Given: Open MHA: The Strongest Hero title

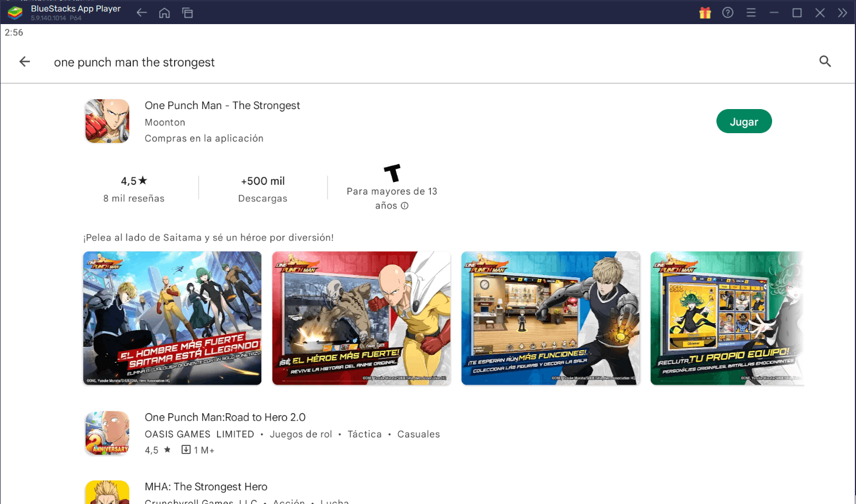Looking at the screenshot, I should (x=206, y=487).
